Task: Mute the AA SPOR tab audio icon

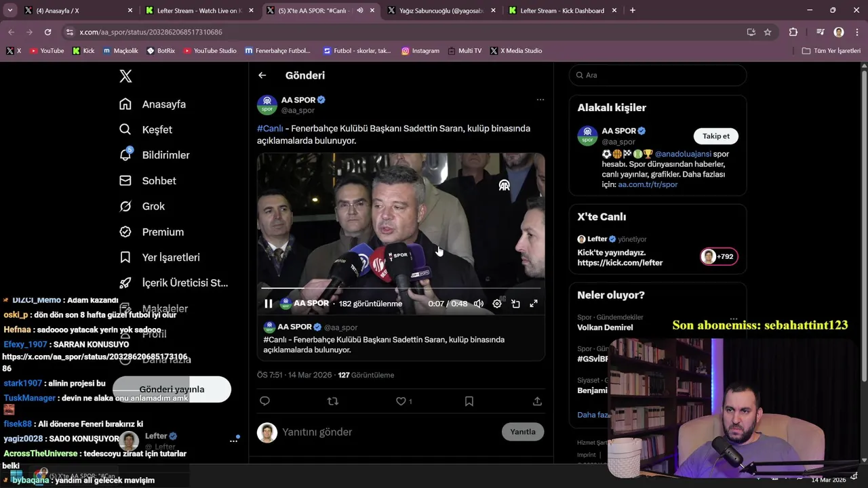Action: pyautogui.click(x=360, y=11)
